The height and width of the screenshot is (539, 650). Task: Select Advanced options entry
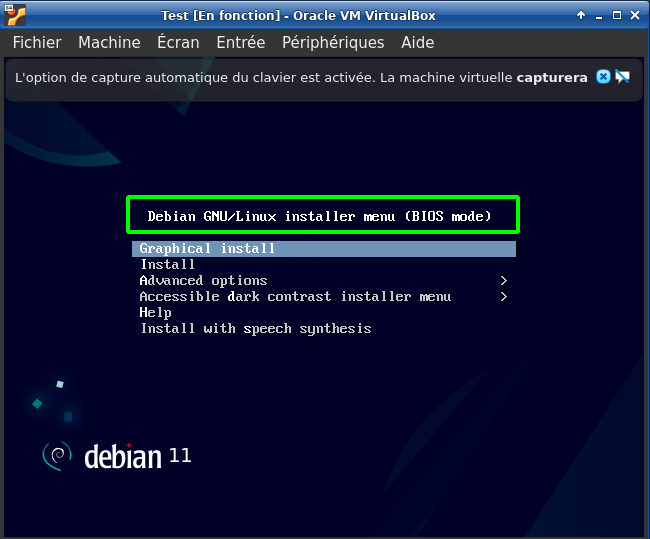tap(324, 281)
